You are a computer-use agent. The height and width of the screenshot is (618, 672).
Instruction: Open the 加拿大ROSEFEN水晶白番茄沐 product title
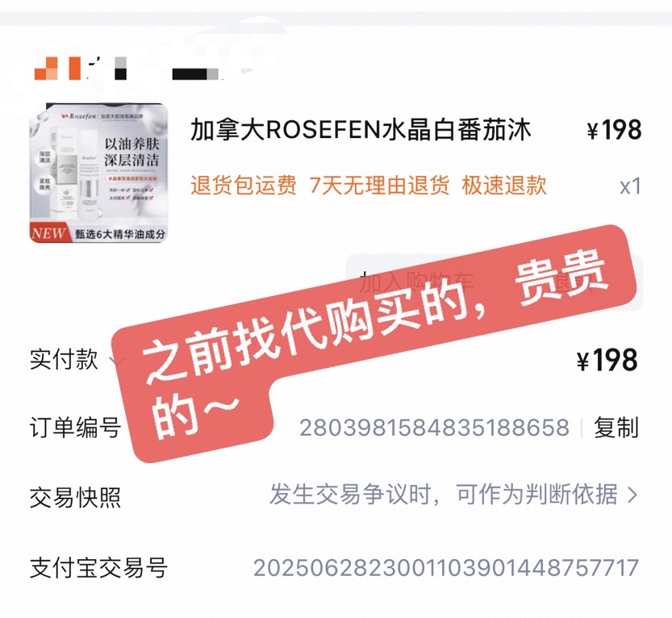pyautogui.click(x=361, y=130)
